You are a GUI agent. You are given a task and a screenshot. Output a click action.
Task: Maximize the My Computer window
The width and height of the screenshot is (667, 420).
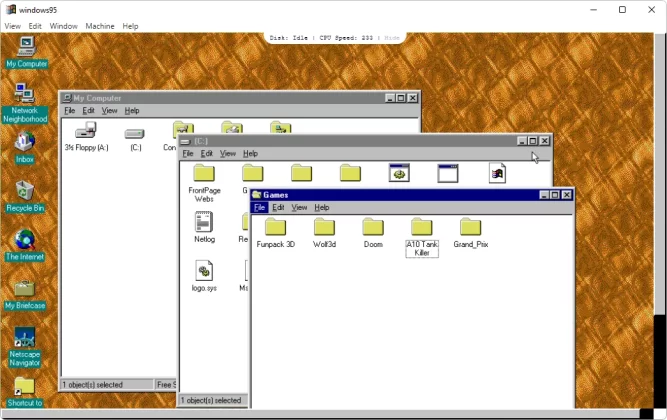[x=401, y=98]
